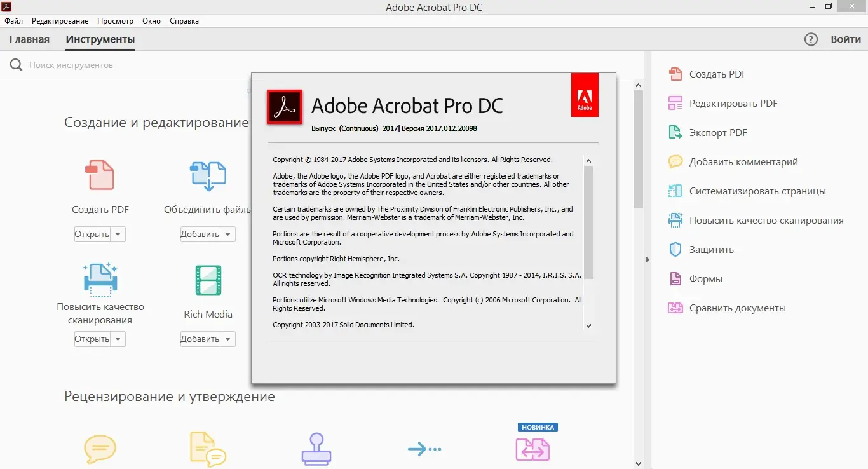Click the Acrobat logo in the About dialog
This screenshot has width=868, height=469.
[285, 106]
